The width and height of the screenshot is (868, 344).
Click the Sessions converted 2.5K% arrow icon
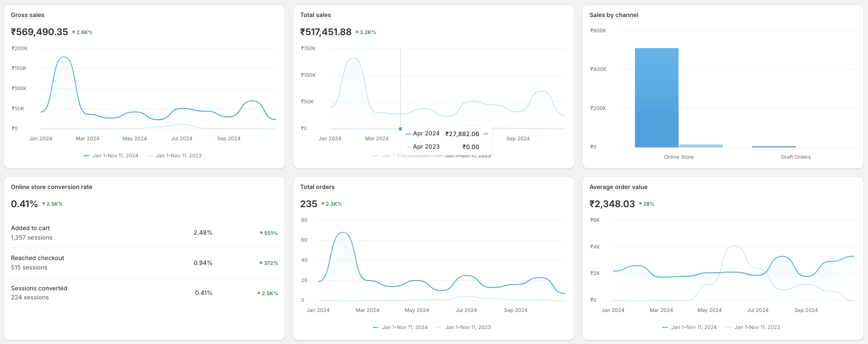click(x=259, y=293)
